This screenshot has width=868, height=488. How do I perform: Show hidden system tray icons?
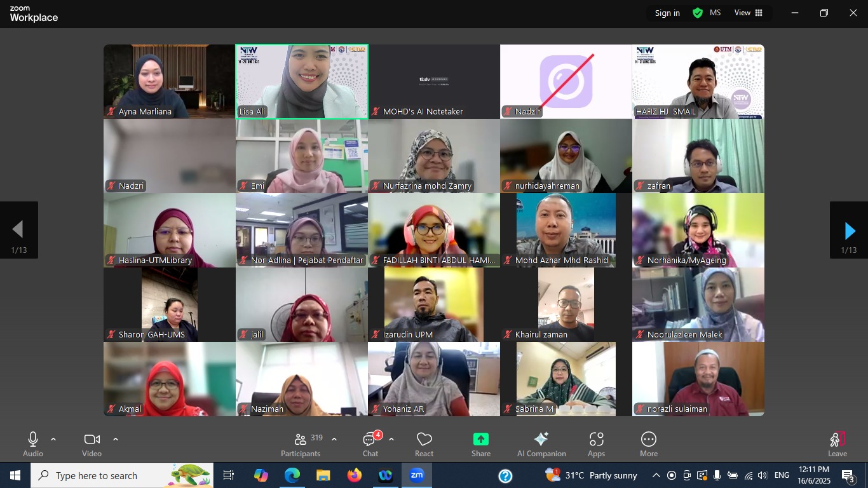point(656,475)
